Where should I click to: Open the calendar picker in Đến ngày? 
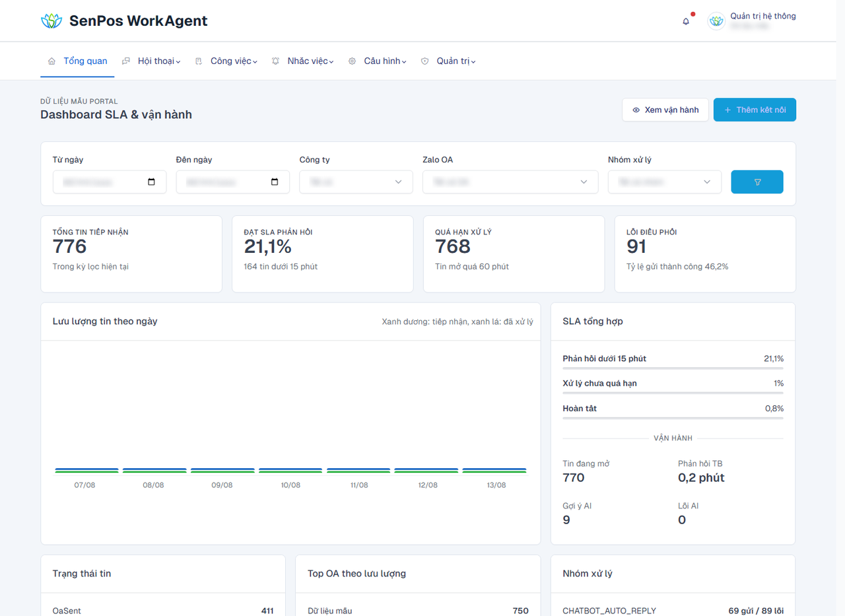tap(275, 182)
